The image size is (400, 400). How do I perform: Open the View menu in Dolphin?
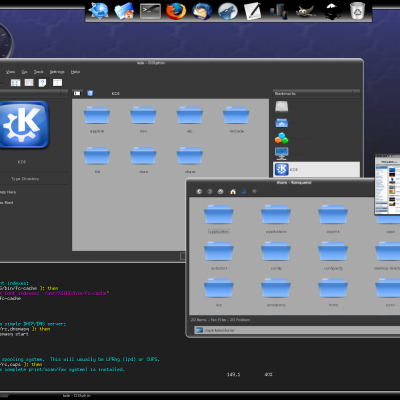point(10,72)
